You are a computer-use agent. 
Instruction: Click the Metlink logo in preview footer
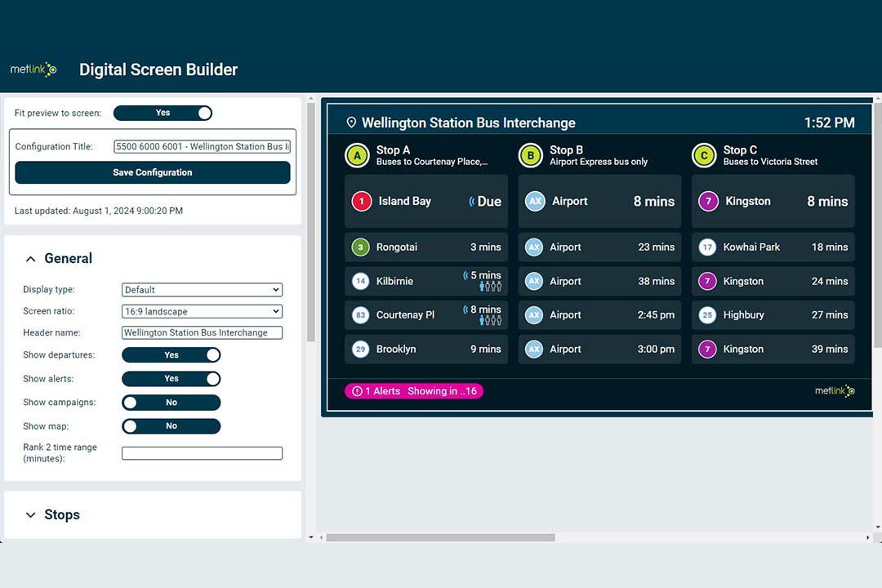coord(835,390)
